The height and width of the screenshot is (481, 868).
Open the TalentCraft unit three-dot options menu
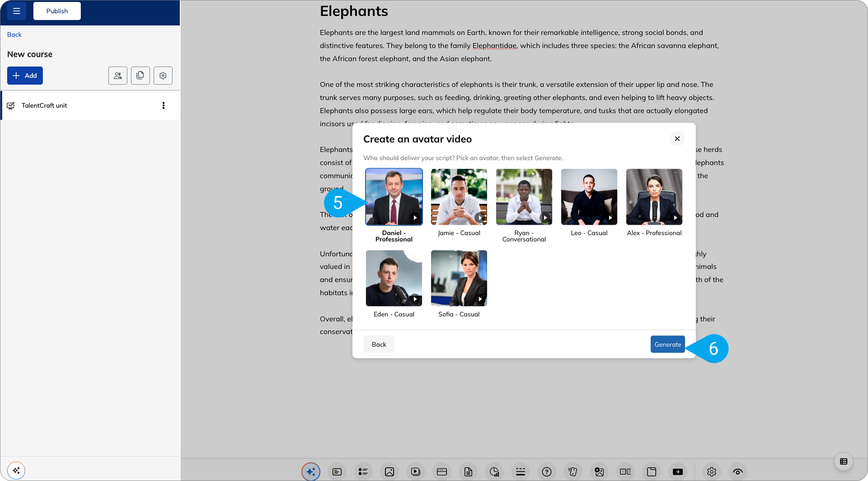(x=163, y=106)
